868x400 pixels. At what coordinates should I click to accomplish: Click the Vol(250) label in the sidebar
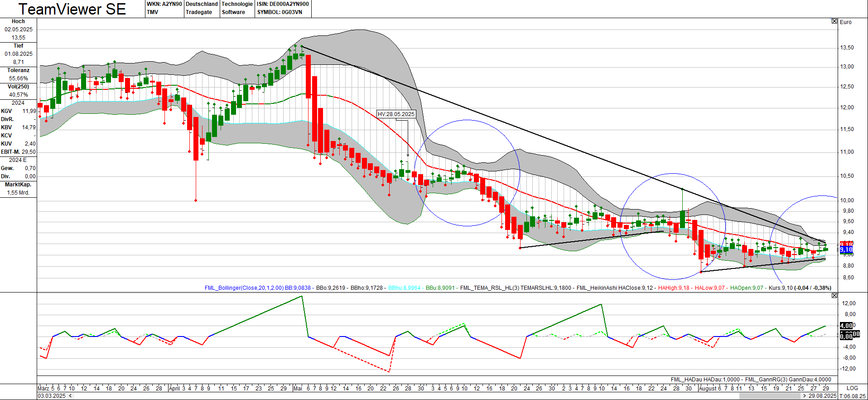pyautogui.click(x=18, y=87)
